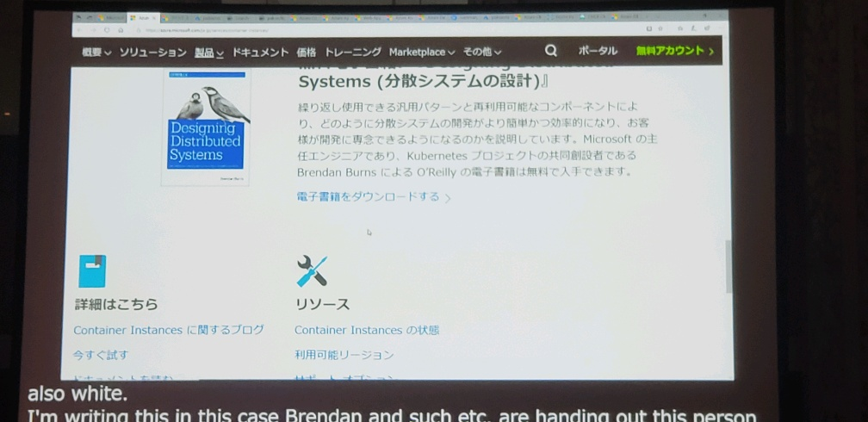Close the active Azure browser tab
This screenshot has width=868, height=422.
click(155, 18)
